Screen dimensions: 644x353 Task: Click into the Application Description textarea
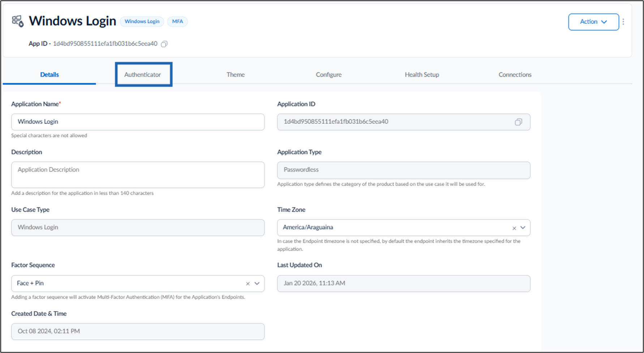pos(138,175)
